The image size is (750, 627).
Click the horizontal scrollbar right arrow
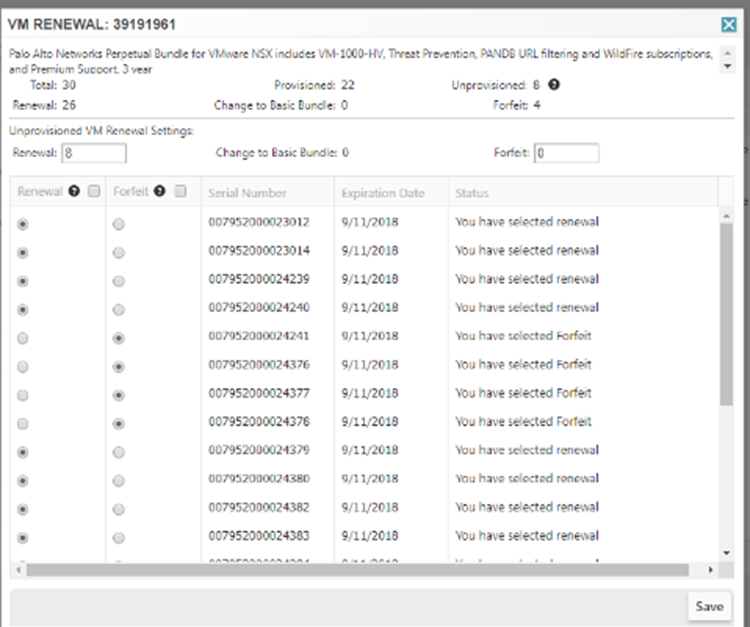711,570
